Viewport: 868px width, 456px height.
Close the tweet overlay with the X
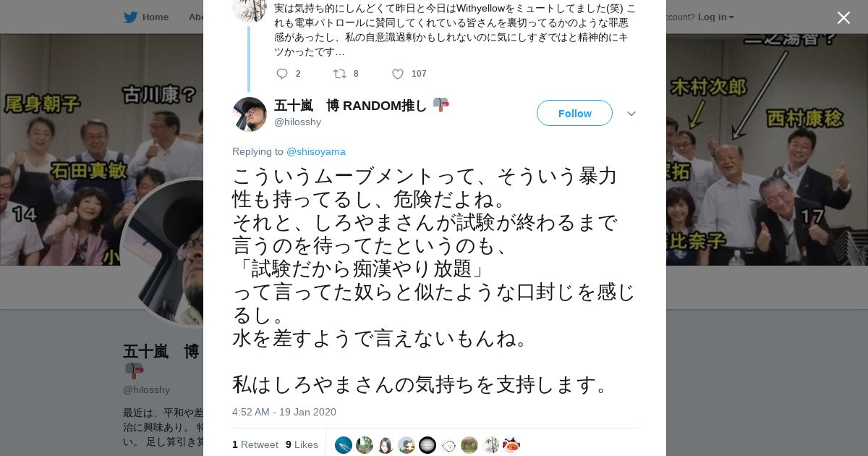tap(843, 17)
